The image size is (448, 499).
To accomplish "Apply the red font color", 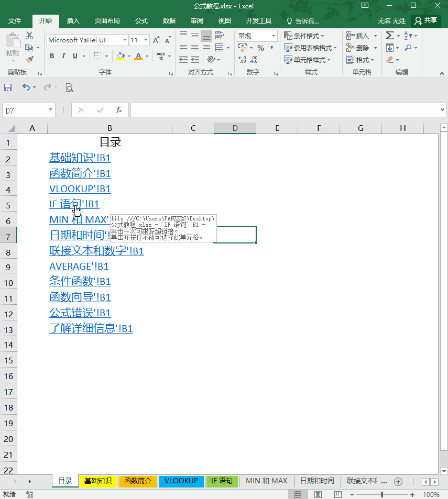I will 138,56.
